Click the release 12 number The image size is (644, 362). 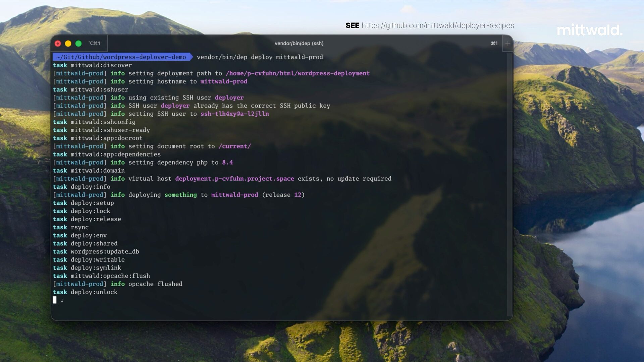point(298,195)
